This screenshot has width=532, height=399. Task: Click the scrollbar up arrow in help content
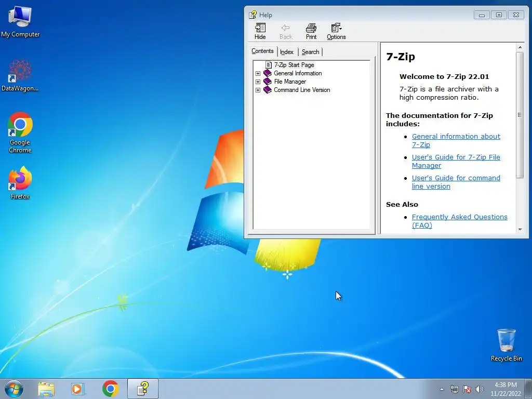520,47
